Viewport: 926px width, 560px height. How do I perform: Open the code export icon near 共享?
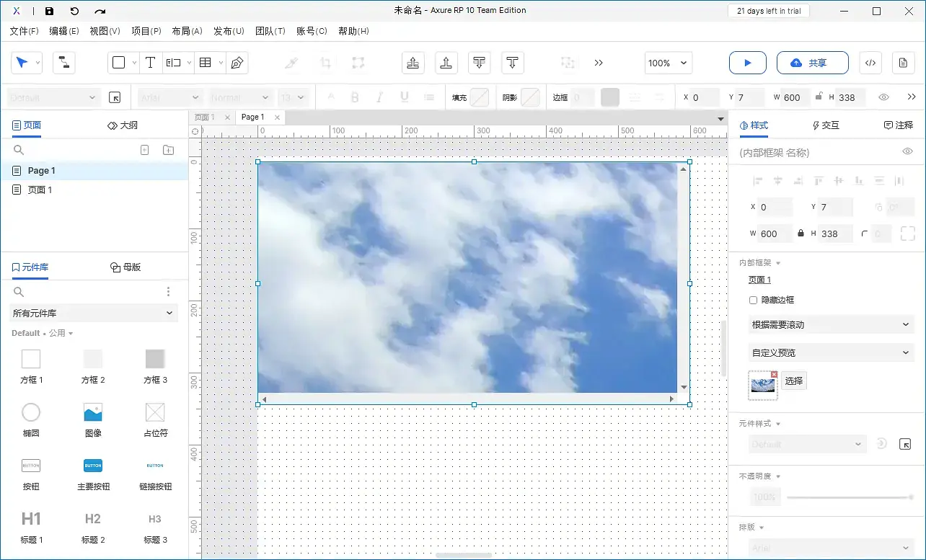[x=870, y=63]
